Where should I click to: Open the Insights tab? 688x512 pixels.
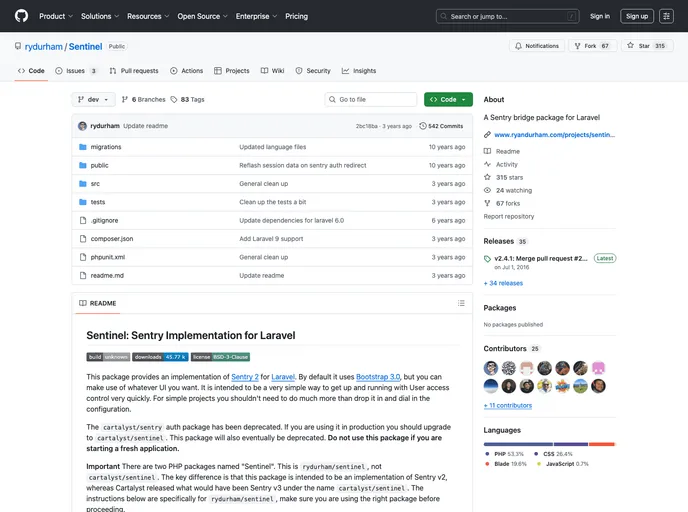click(x=359, y=71)
